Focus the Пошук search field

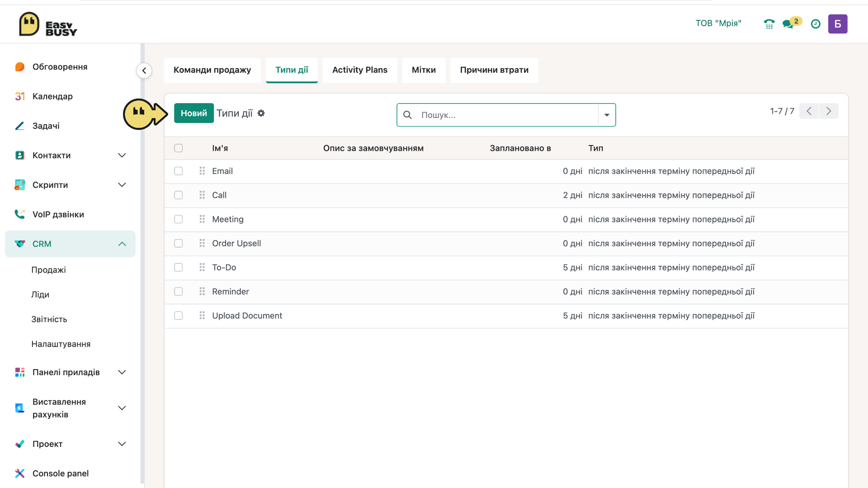(506, 115)
